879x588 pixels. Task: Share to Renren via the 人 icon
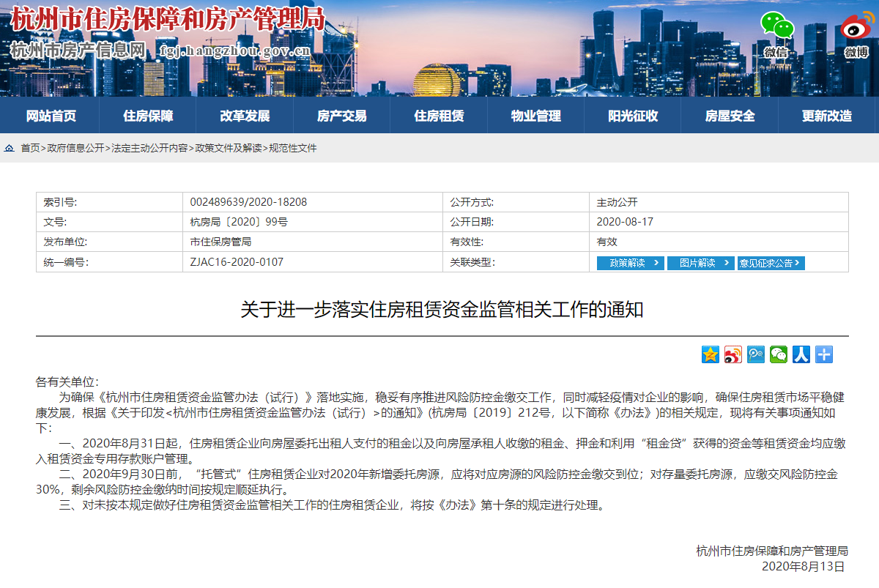point(801,354)
